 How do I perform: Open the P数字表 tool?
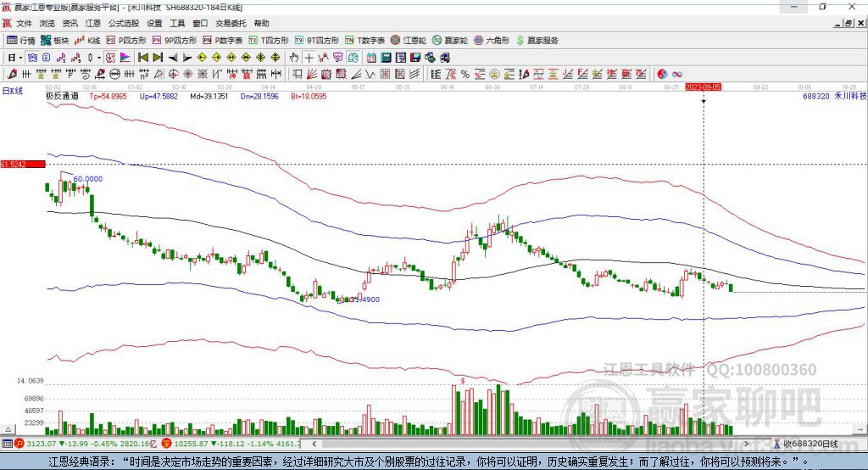(222, 41)
